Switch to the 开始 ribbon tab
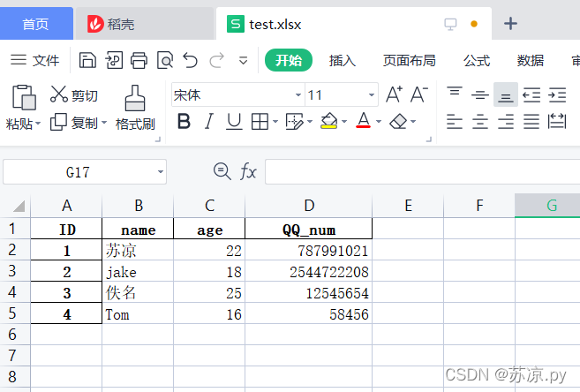 [289, 60]
